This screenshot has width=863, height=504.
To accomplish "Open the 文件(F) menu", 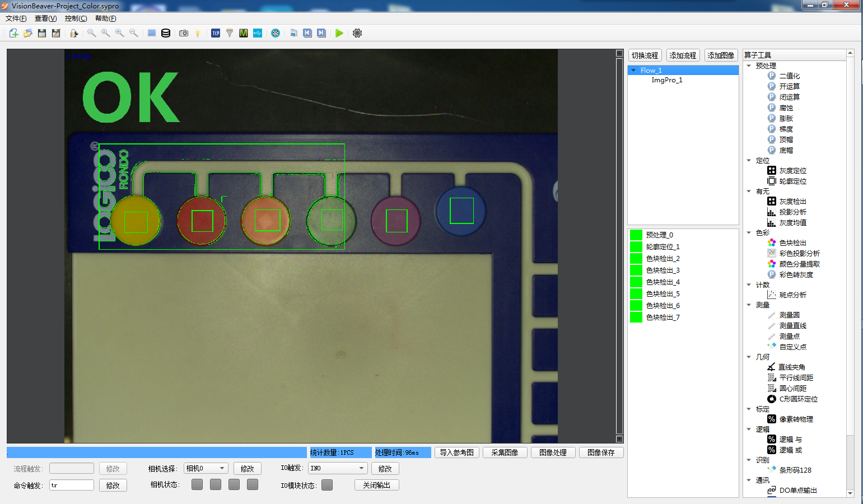I will (x=16, y=18).
